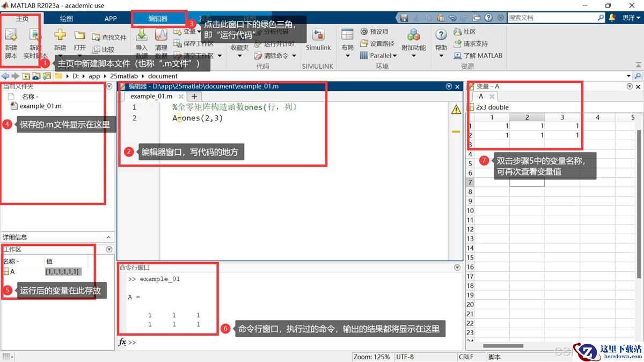
Task: Click 查找文件 find files
Action: point(109,38)
